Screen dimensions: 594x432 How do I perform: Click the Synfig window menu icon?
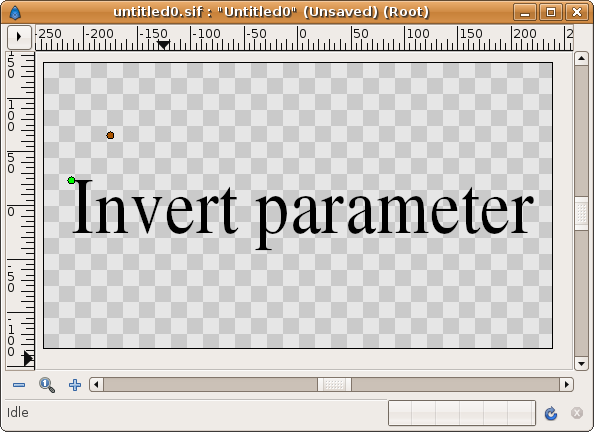(15, 13)
